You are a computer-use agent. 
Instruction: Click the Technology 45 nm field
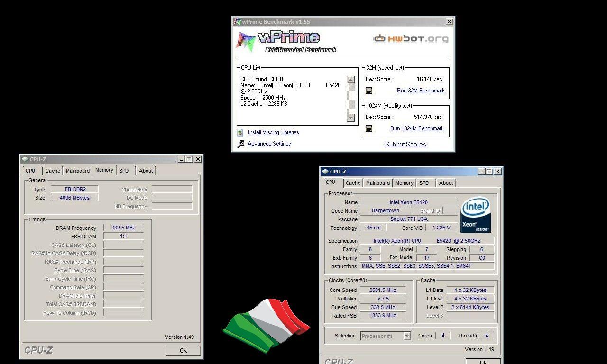373,228
